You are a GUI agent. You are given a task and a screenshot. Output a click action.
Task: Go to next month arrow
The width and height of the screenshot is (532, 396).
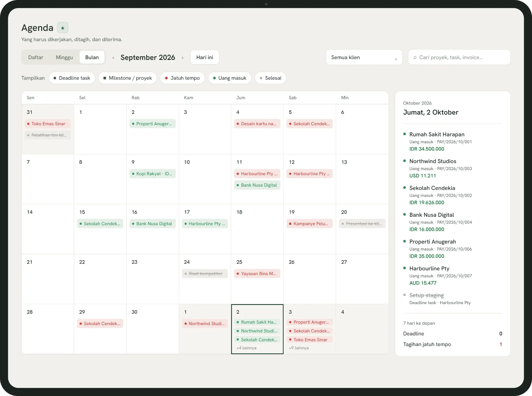182,58
